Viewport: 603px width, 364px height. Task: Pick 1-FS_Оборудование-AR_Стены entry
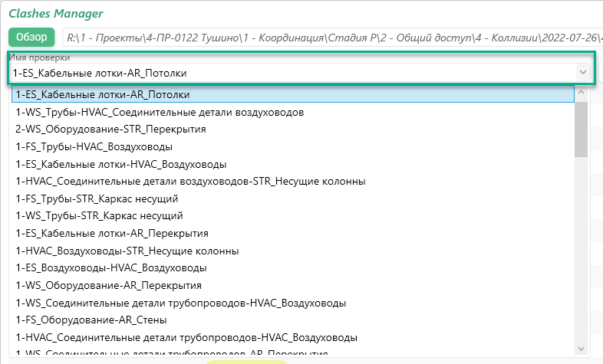293,320
